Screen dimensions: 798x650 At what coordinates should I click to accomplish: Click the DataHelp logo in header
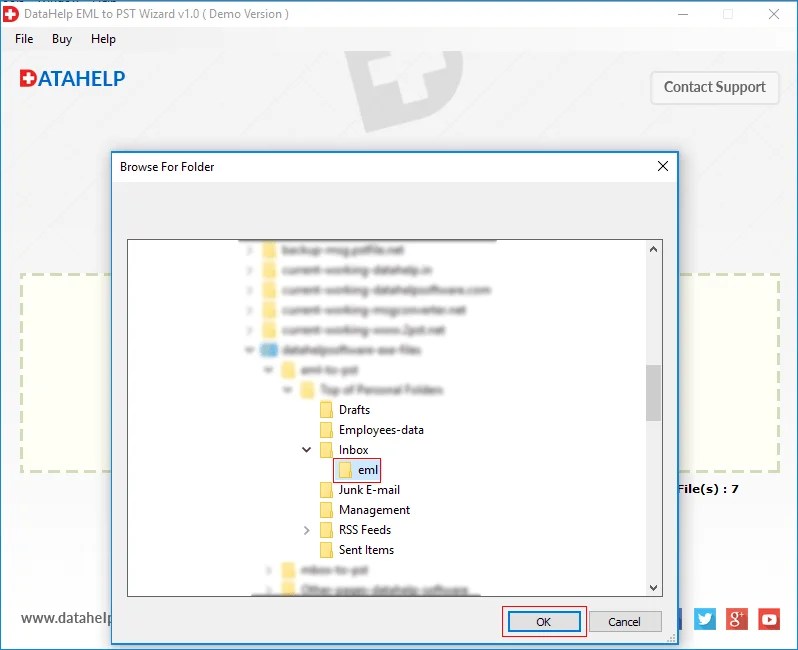coord(72,78)
